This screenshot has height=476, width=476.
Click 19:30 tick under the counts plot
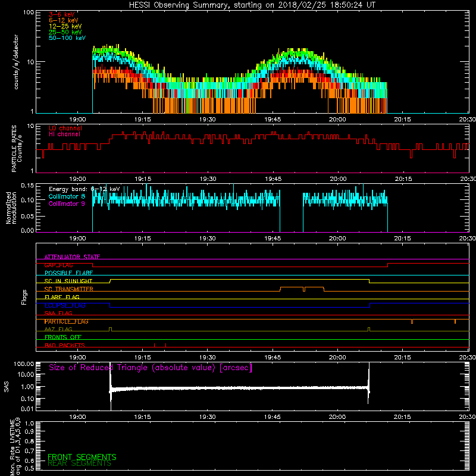(x=207, y=120)
